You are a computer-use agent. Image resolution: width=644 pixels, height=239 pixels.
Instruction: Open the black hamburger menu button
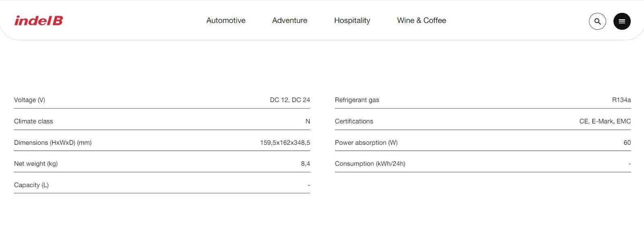pyautogui.click(x=622, y=21)
